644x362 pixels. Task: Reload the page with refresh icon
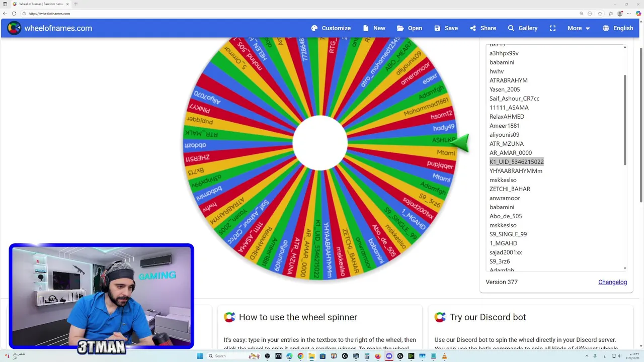pyautogui.click(x=14, y=14)
